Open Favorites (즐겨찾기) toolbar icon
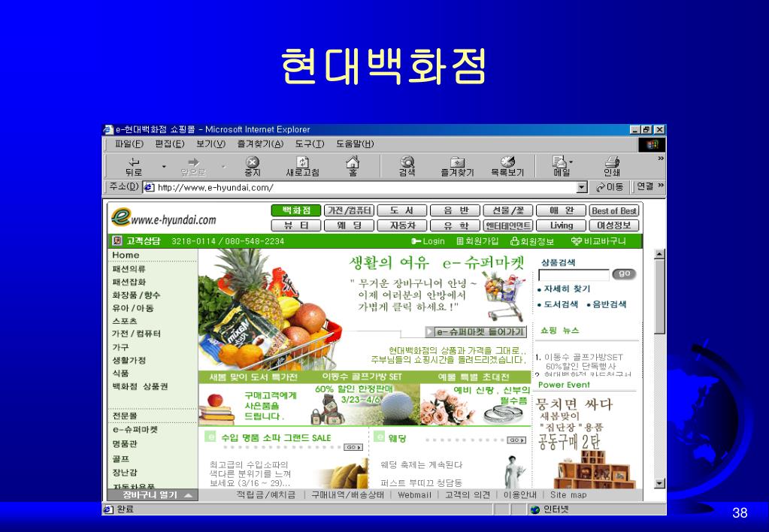This screenshot has height=532, width=769. (457, 167)
